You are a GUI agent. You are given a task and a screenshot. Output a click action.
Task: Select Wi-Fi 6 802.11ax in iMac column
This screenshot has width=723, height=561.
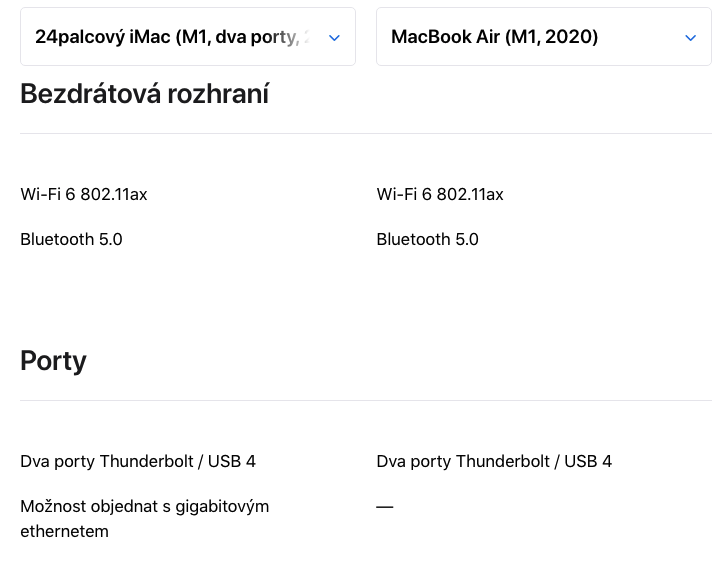[84, 194]
